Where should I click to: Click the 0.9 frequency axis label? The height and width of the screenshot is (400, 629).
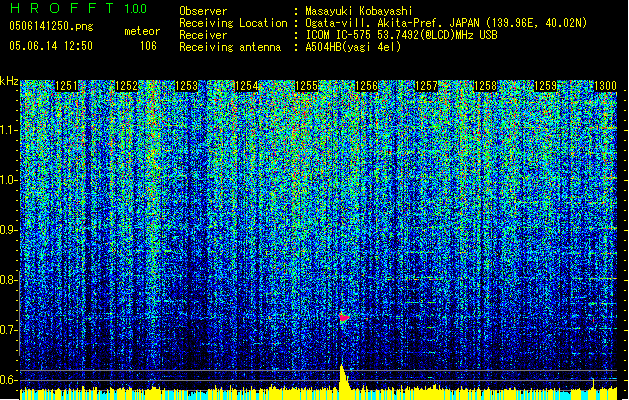[x=9, y=230]
